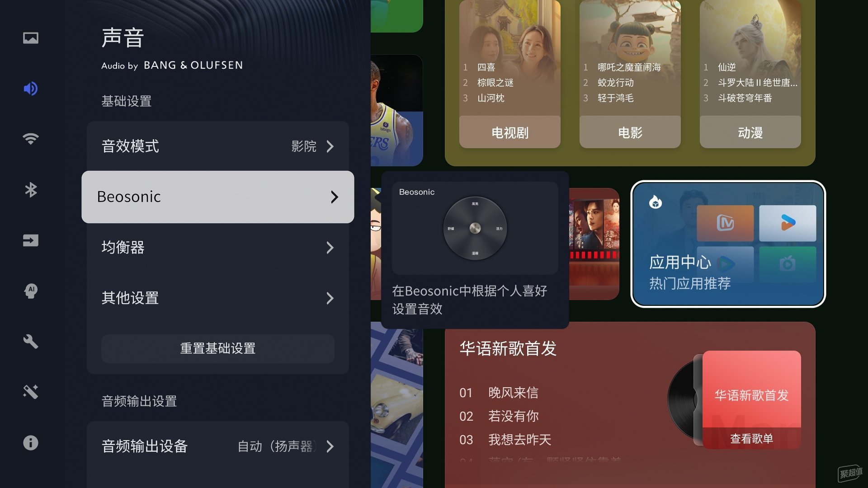This screenshot has height=488, width=868.
Task: Open the 应用中心 app center tile
Action: tap(728, 244)
